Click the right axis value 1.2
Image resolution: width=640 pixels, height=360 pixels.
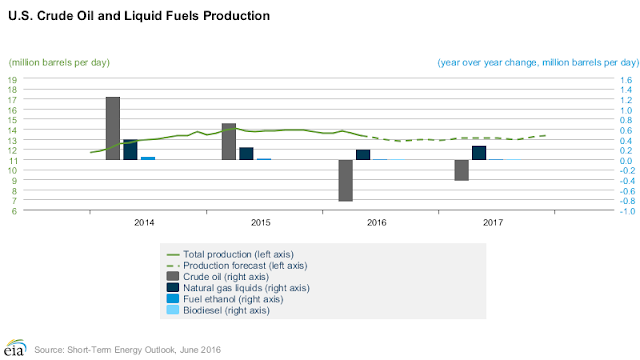tap(626, 100)
